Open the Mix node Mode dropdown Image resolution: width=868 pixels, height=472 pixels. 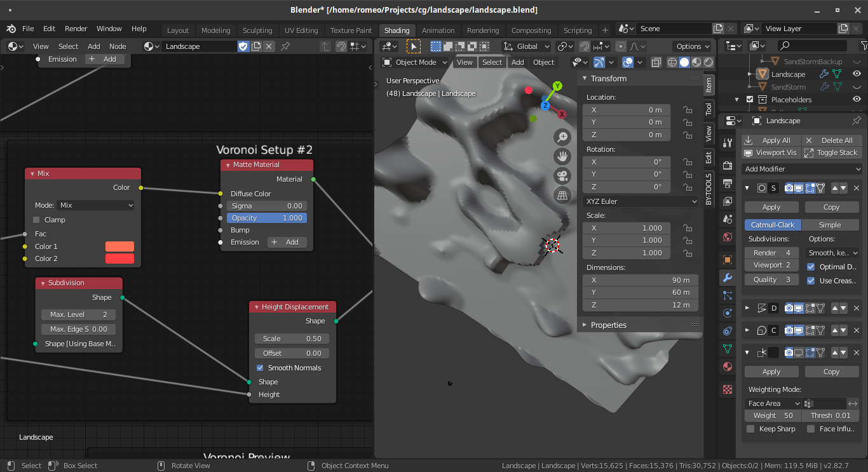(x=96, y=205)
